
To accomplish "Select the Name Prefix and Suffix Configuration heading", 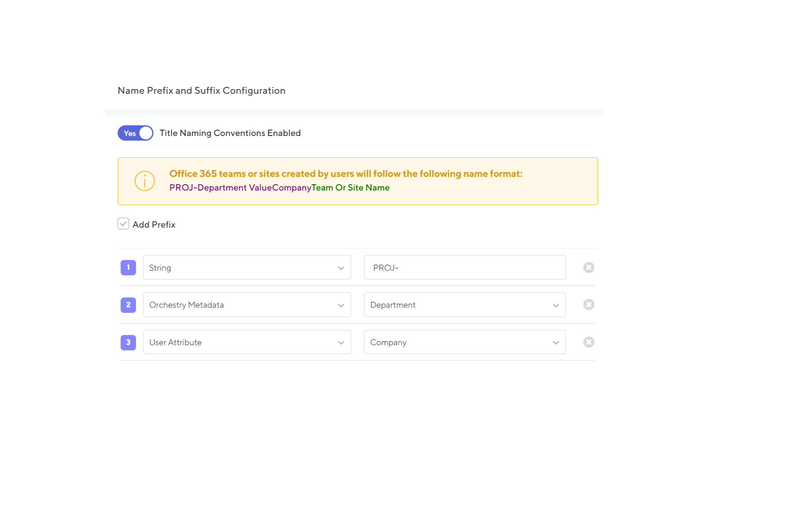I will click(x=201, y=90).
